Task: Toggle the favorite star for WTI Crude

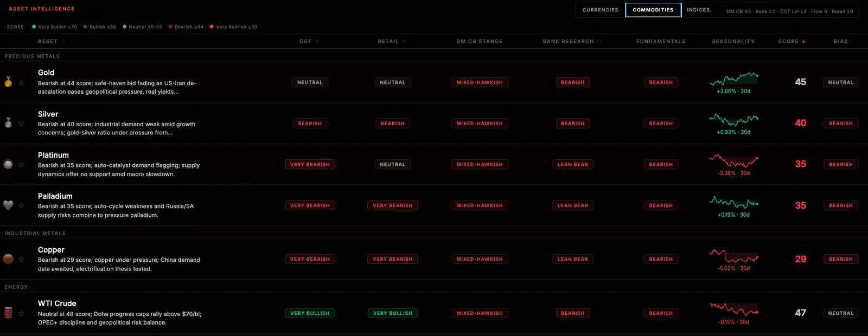Action: tap(21, 313)
